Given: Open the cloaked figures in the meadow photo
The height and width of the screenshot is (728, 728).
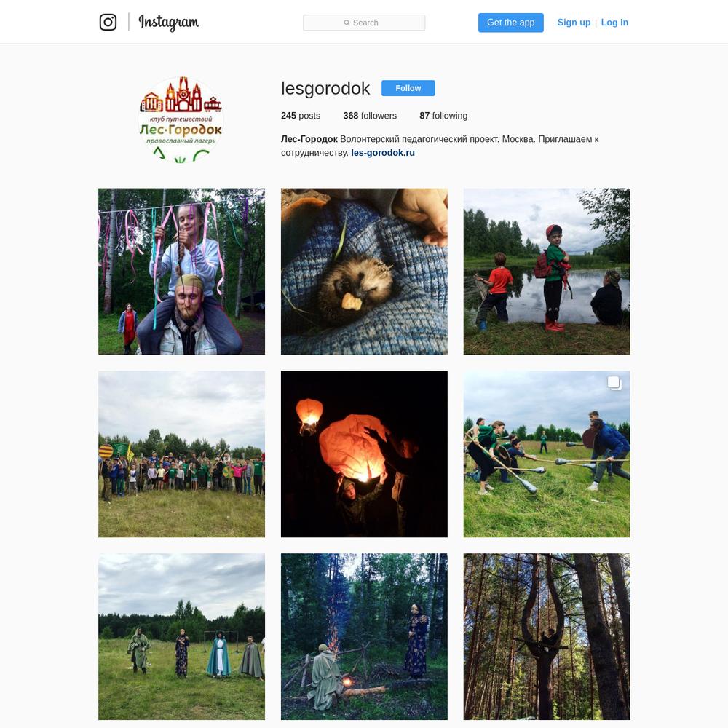Looking at the screenshot, I should (181, 636).
